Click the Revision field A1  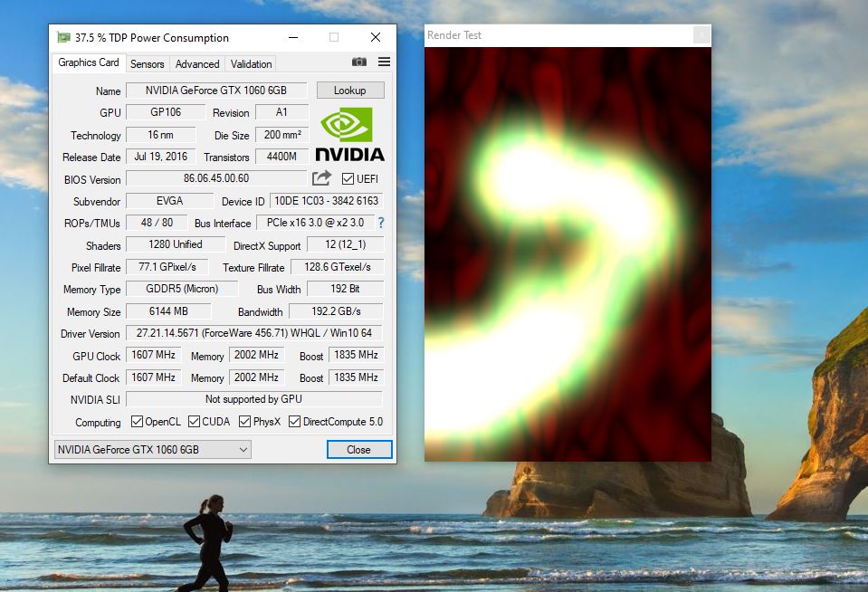pyautogui.click(x=281, y=112)
